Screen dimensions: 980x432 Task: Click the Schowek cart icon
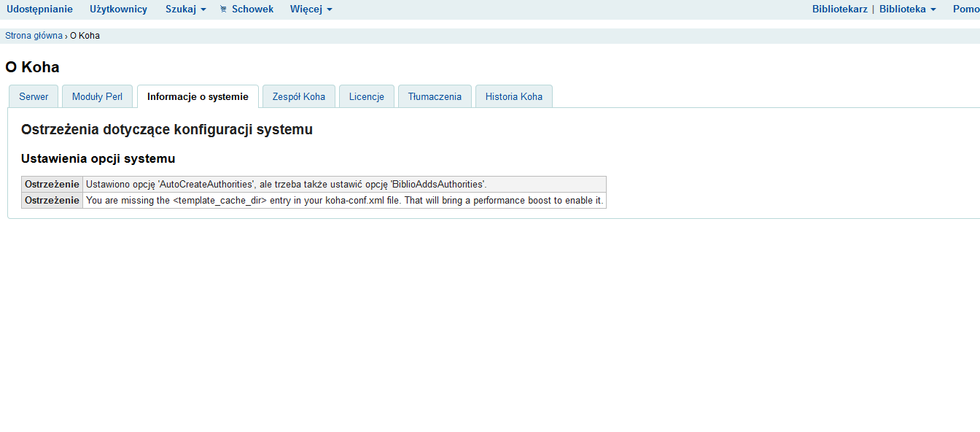click(223, 9)
